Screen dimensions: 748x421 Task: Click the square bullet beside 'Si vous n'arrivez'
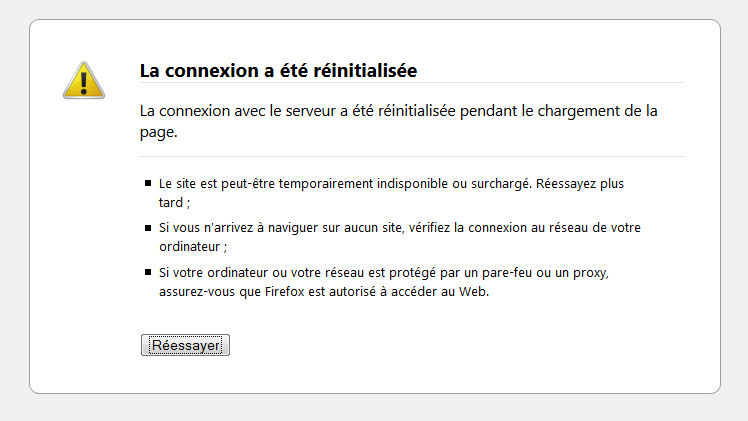(x=148, y=228)
